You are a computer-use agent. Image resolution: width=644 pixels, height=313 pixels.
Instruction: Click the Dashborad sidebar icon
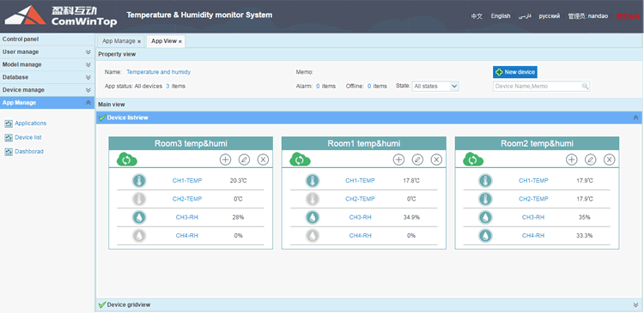(x=9, y=152)
